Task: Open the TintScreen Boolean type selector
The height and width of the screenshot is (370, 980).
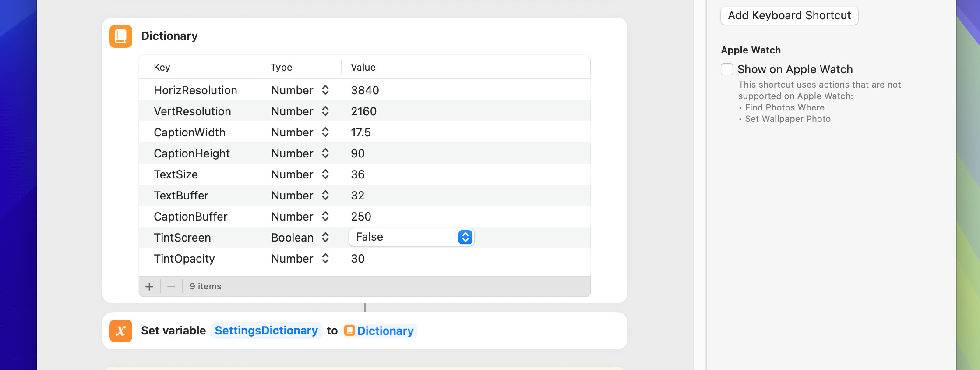Action: pyautogui.click(x=300, y=238)
